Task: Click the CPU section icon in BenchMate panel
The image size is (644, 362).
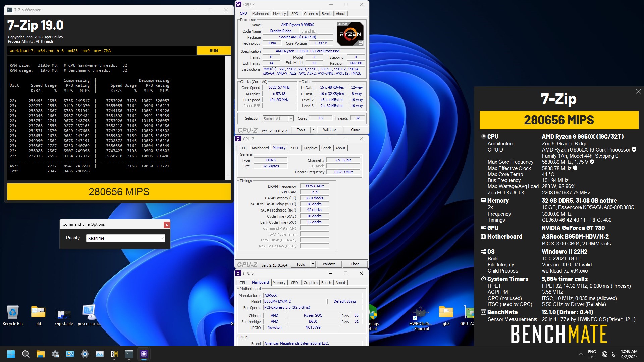Action: pos(483,136)
